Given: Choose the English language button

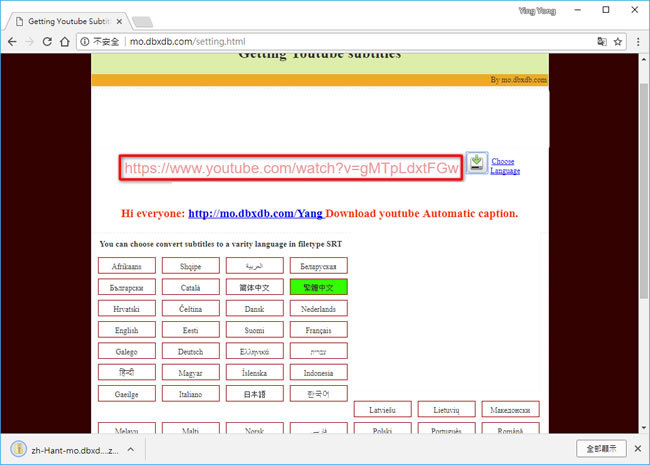Looking at the screenshot, I should click(x=127, y=330).
